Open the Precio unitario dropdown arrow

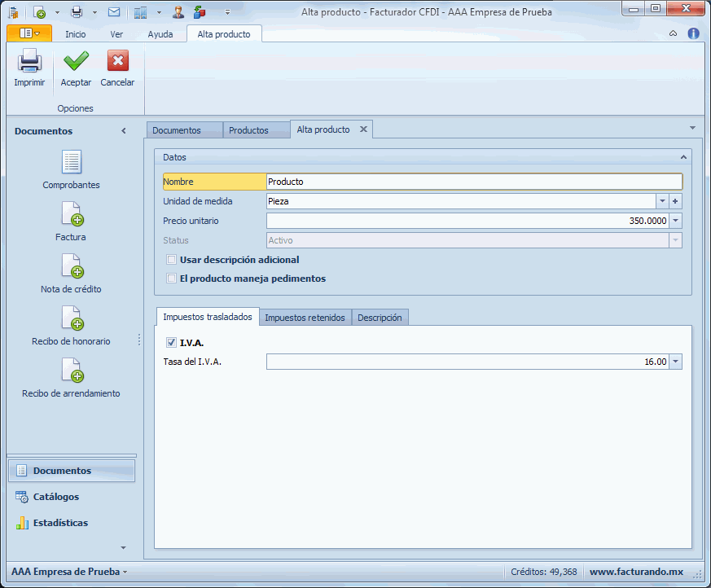tap(675, 221)
